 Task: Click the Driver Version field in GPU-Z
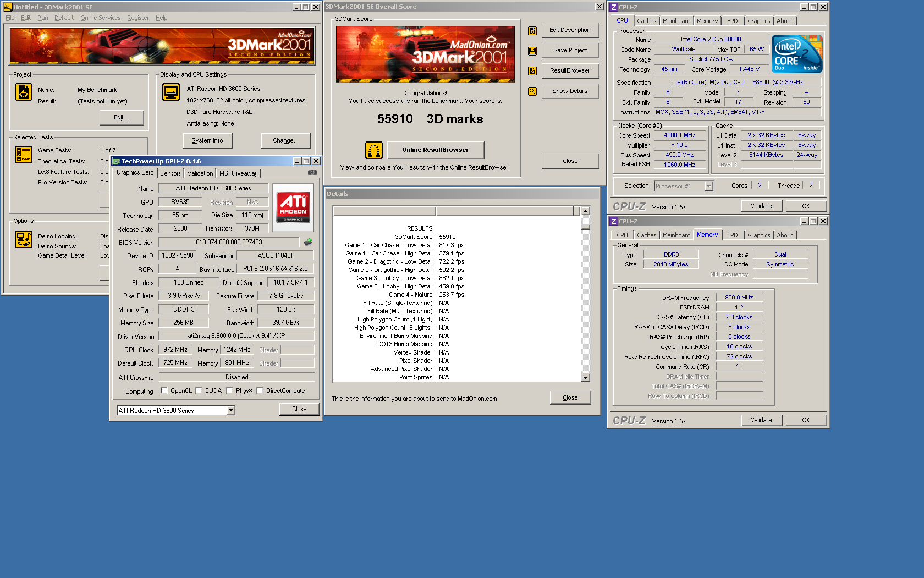pyautogui.click(x=237, y=336)
